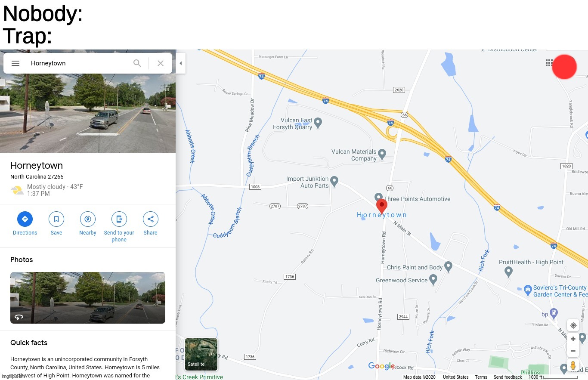588x380 pixels.
Task: Click the Horneytown search field
Action: tap(77, 63)
